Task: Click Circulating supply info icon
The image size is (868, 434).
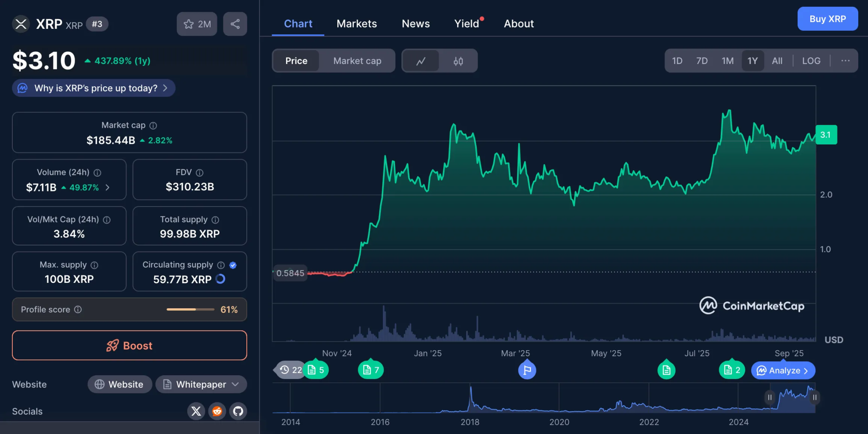Action: (x=221, y=265)
